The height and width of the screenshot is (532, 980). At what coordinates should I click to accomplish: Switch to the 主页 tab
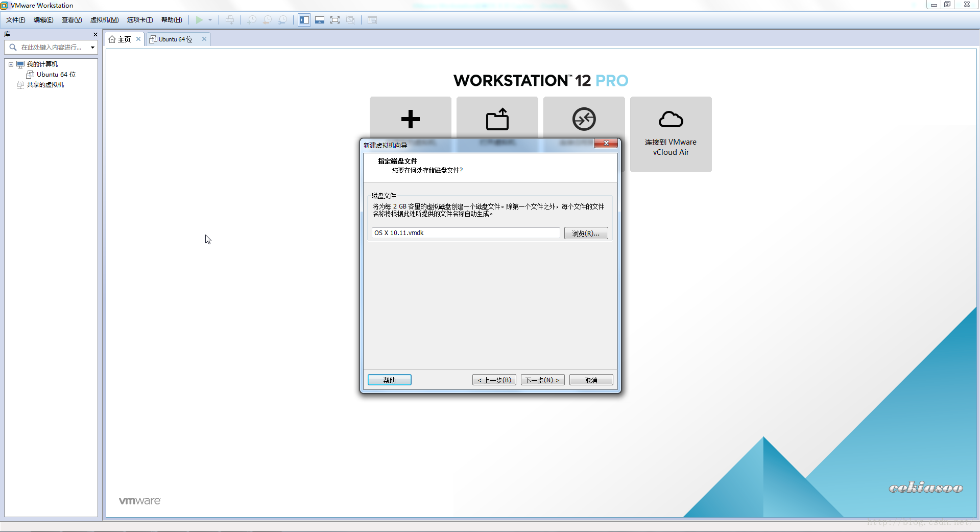click(124, 39)
